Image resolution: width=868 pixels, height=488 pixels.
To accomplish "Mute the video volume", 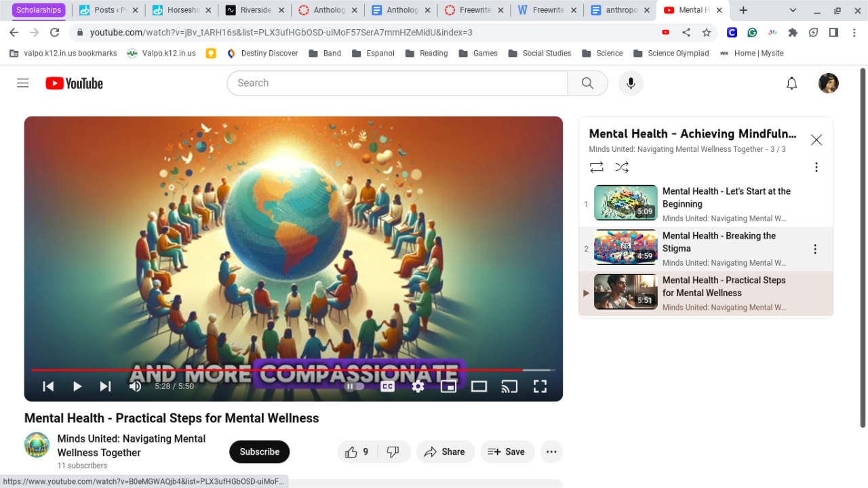I will [135, 386].
